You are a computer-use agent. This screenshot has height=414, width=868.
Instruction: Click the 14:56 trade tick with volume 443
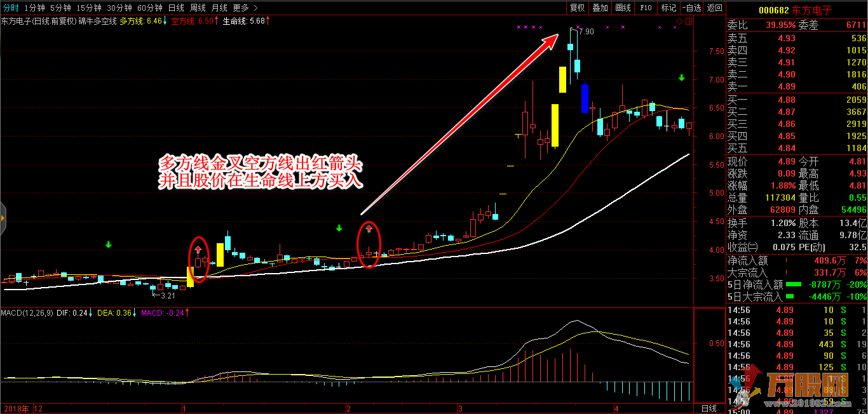click(x=797, y=344)
